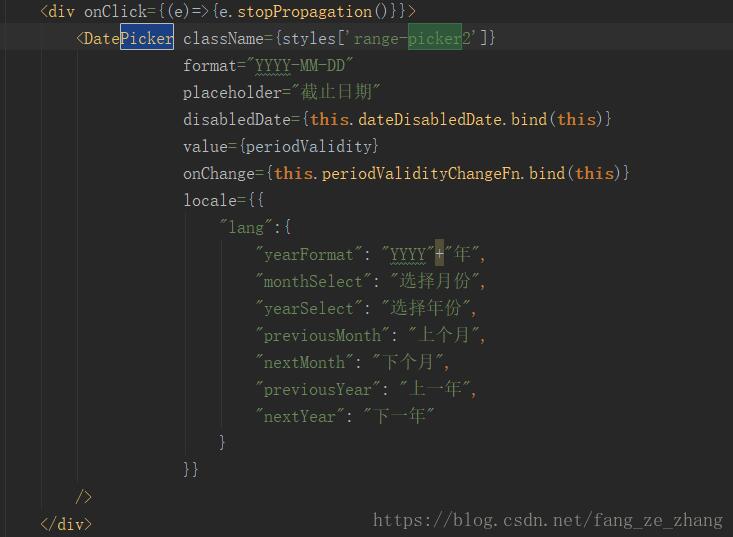Click the locale attribute name
The height and width of the screenshot is (537, 733).
[x=210, y=200]
